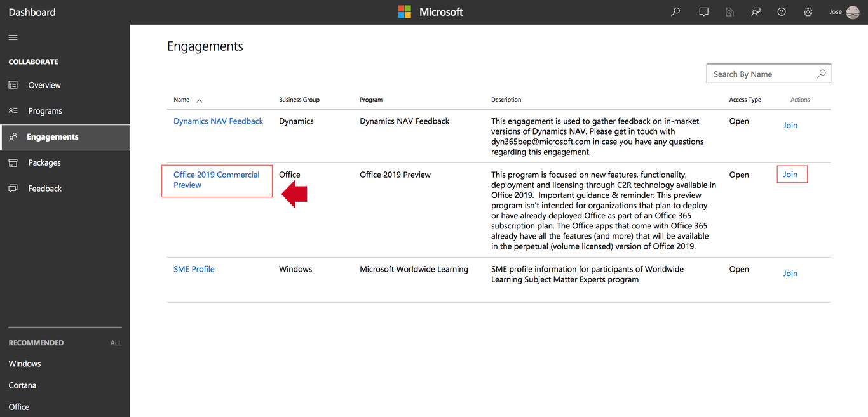Open the notifications speech bubble icon
This screenshot has width=868, height=417.
point(703,12)
